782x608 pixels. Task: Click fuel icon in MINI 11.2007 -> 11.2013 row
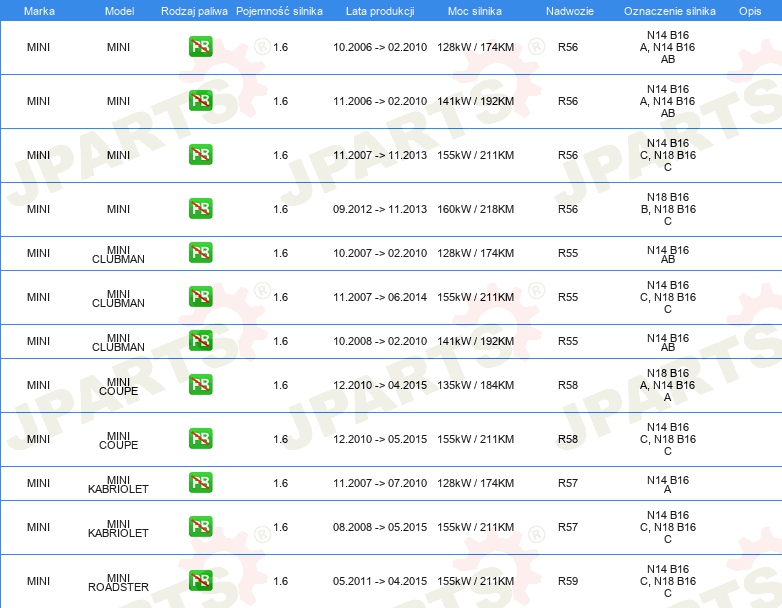pyautogui.click(x=200, y=155)
